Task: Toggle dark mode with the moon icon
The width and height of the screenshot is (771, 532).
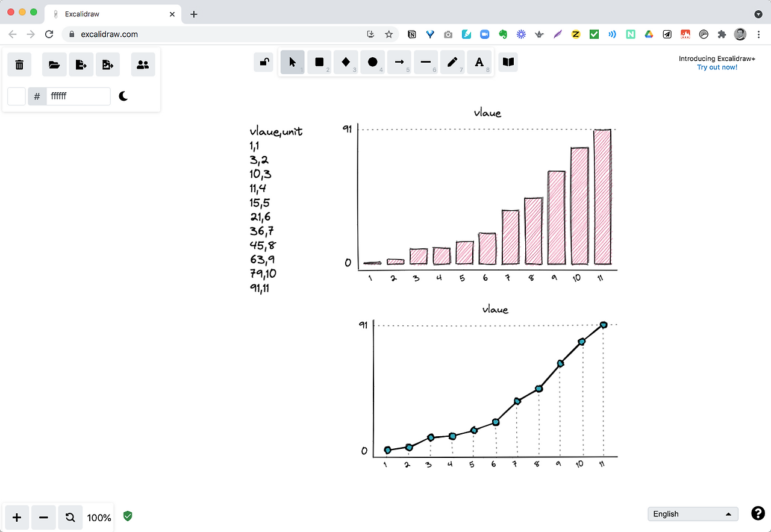Action: pos(123,96)
